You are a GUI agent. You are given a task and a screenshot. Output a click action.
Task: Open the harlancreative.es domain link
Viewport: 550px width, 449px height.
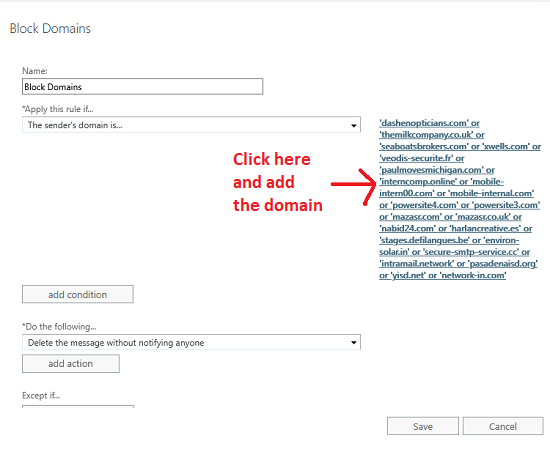click(485, 228)
